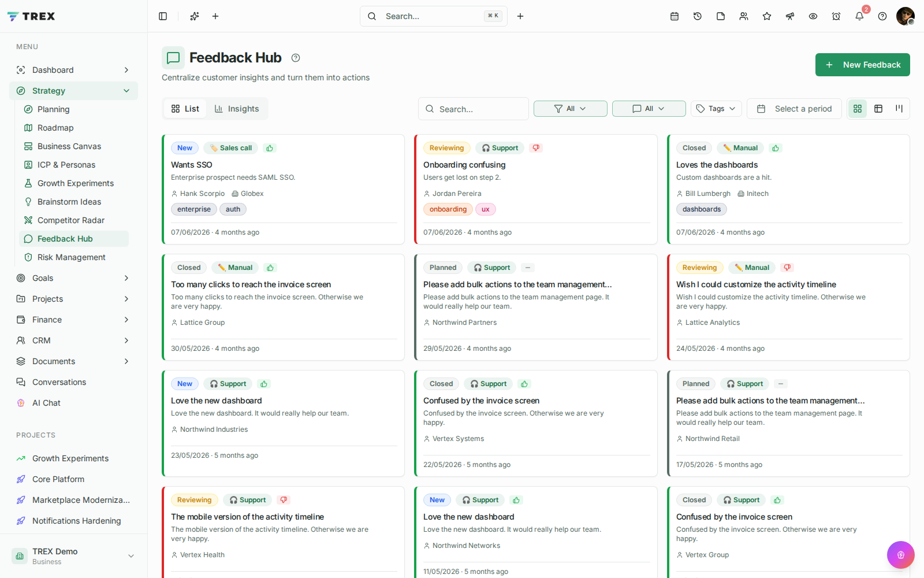The image size is (924, 578).
Task: Expand the Dashboard menu section
Action: tap(73, 70)
